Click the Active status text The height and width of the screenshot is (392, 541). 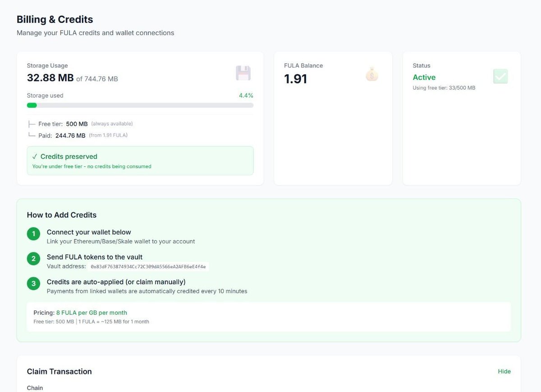coord(424,77)
